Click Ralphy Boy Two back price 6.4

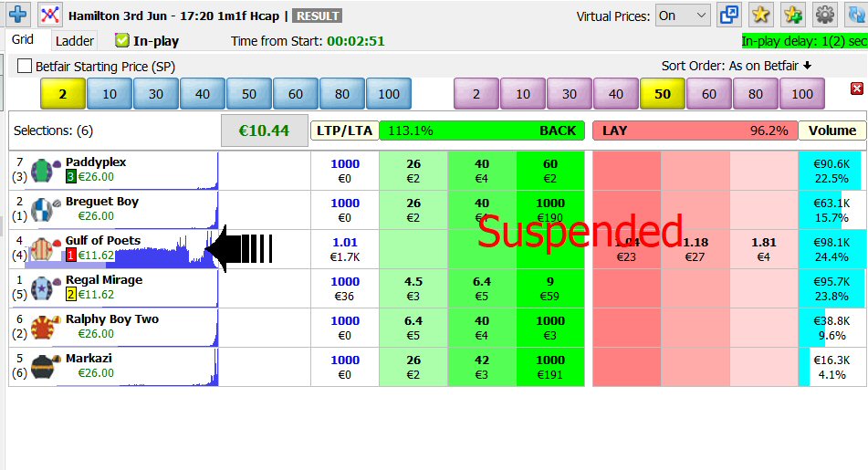point(413,328)
